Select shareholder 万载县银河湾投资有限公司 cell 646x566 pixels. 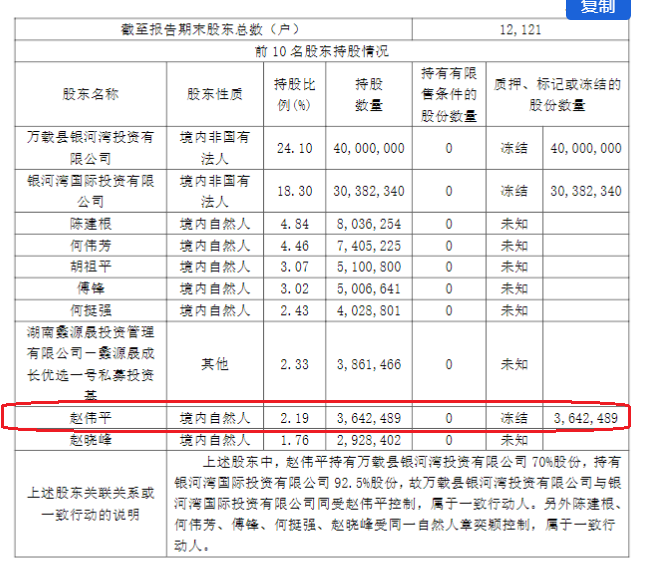90,147
